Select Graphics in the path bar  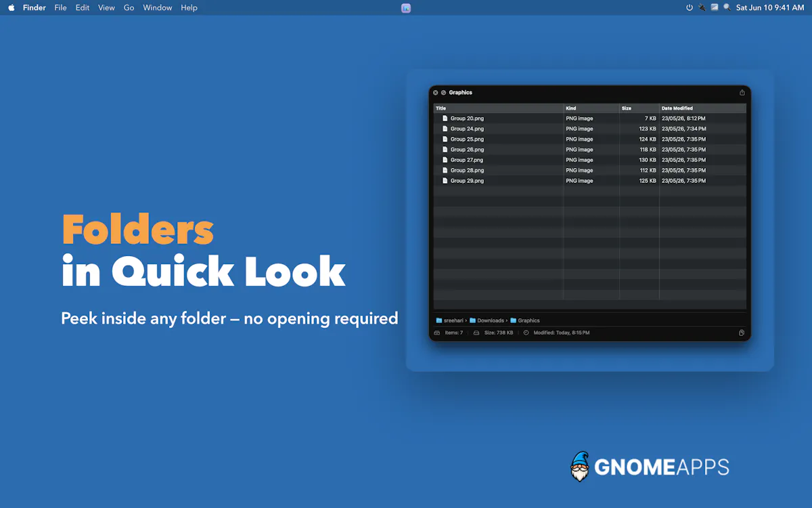tap(529, 320)
